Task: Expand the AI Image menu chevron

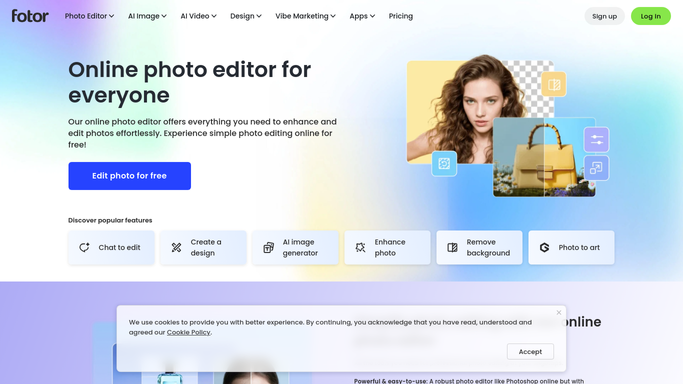Action: (164, 16)
